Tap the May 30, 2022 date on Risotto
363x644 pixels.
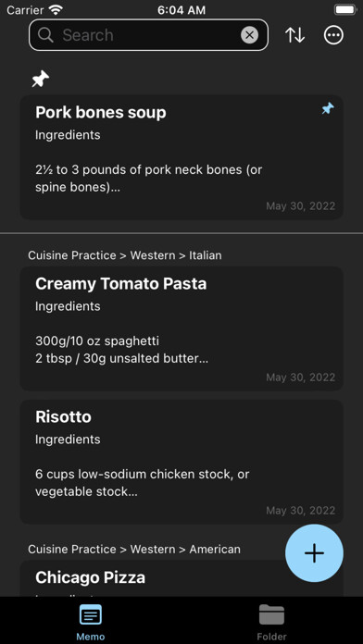click(301, 511)
